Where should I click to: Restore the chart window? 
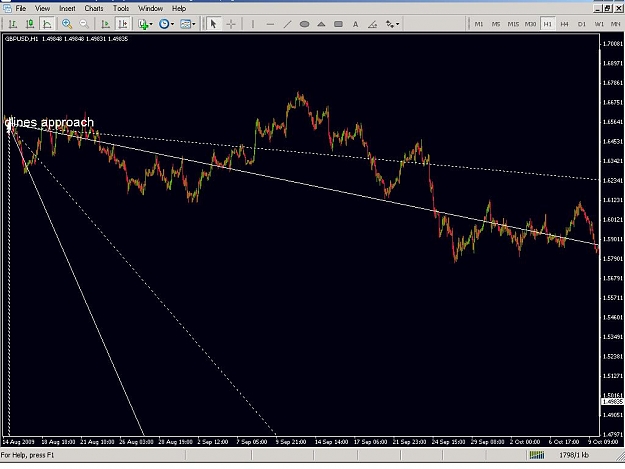point(607,8)
